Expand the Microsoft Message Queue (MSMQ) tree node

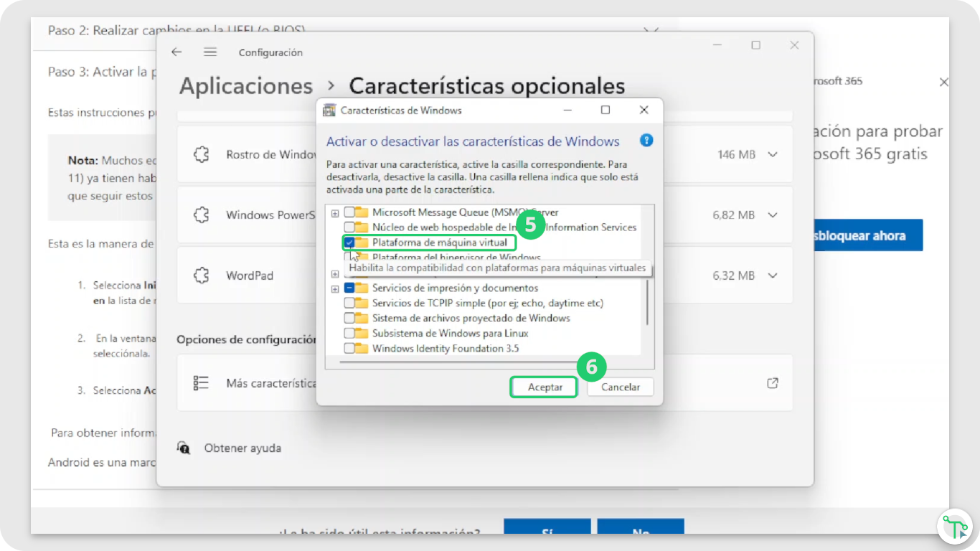click(x=335, y=213)
